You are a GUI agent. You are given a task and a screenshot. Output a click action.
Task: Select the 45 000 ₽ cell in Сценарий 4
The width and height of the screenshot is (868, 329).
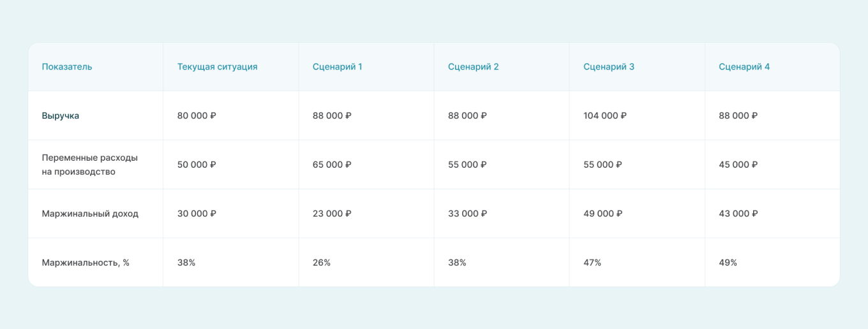[738, 164]
